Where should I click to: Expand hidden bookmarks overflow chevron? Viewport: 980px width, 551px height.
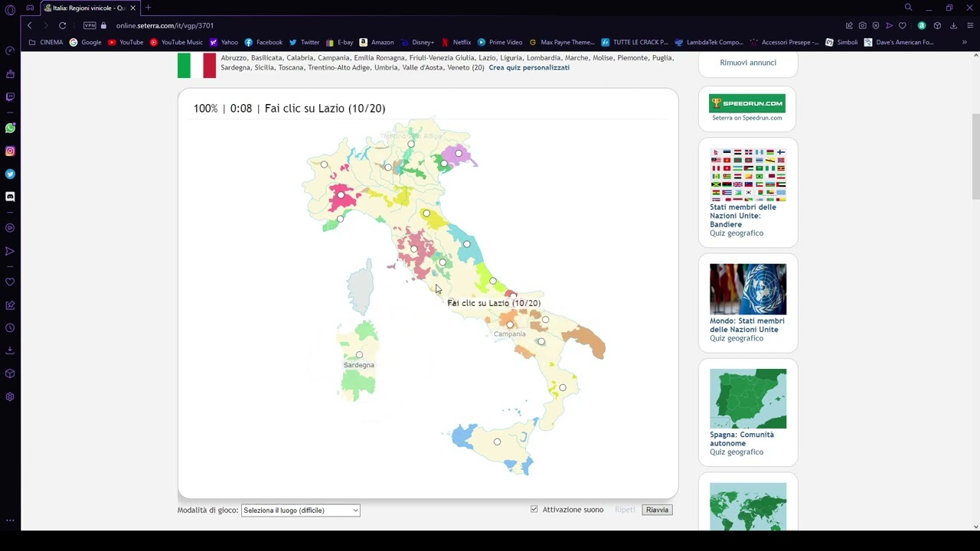[x=964, y=42]
